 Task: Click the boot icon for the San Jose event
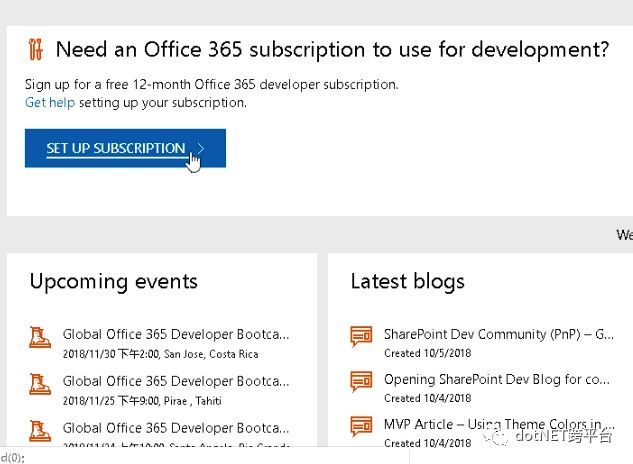pos(41,340)
